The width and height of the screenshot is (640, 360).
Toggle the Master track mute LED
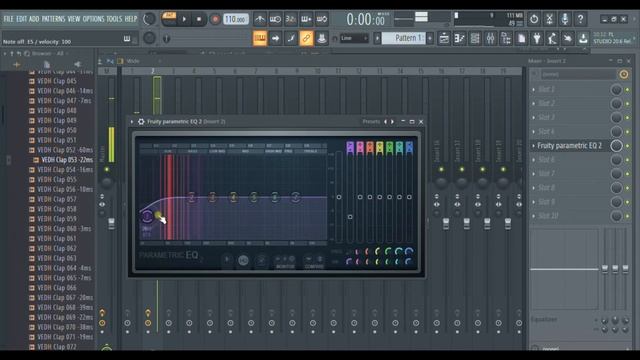point(107,169)
